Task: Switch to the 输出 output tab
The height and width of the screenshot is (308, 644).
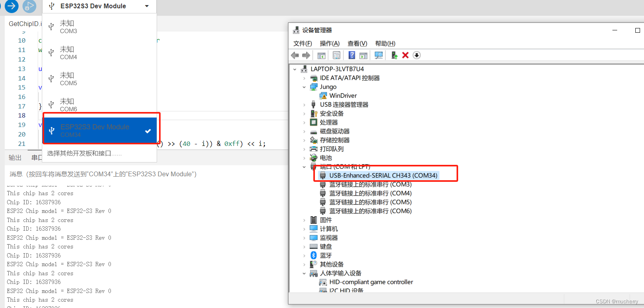Action: click(15, 158)
